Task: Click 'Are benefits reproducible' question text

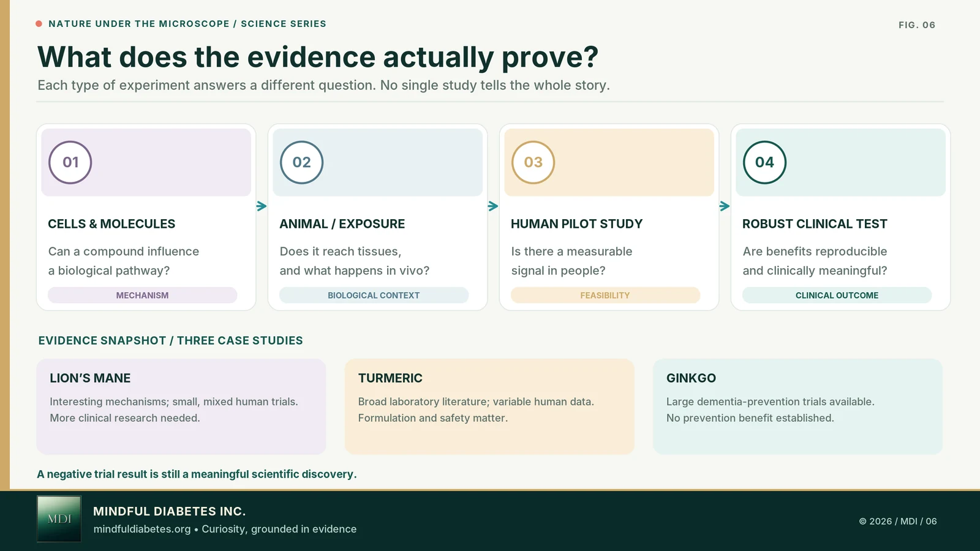Action: [x=815, y=252]
